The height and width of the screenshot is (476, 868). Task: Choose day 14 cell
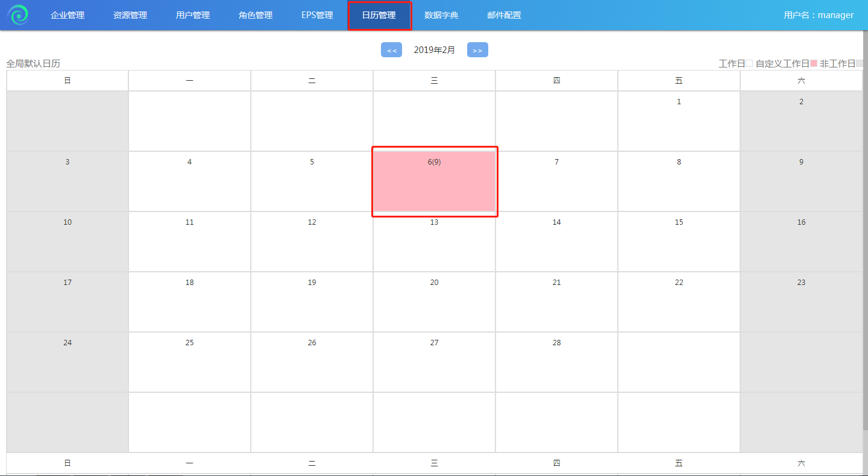point(556,242)
